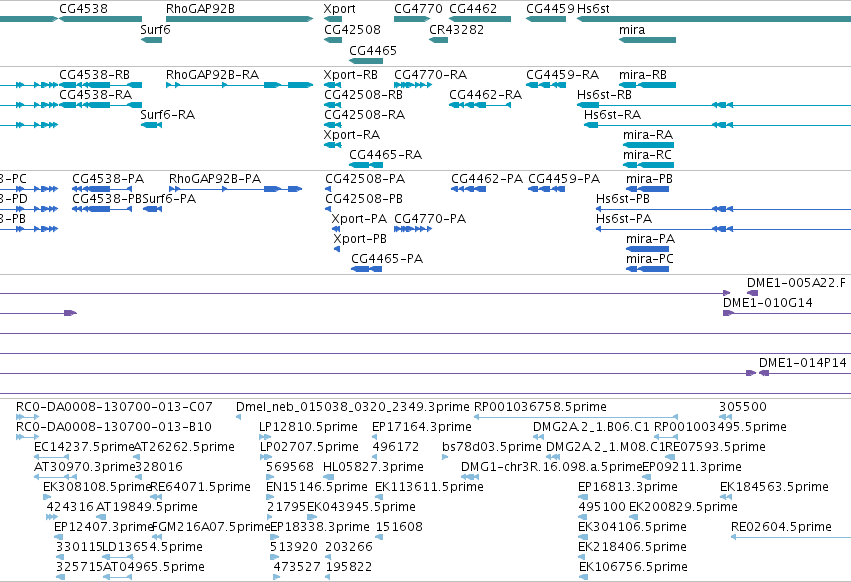The image size is (851, 582).
Task: Select transcript mira-RA
Action: pos(648,135)
